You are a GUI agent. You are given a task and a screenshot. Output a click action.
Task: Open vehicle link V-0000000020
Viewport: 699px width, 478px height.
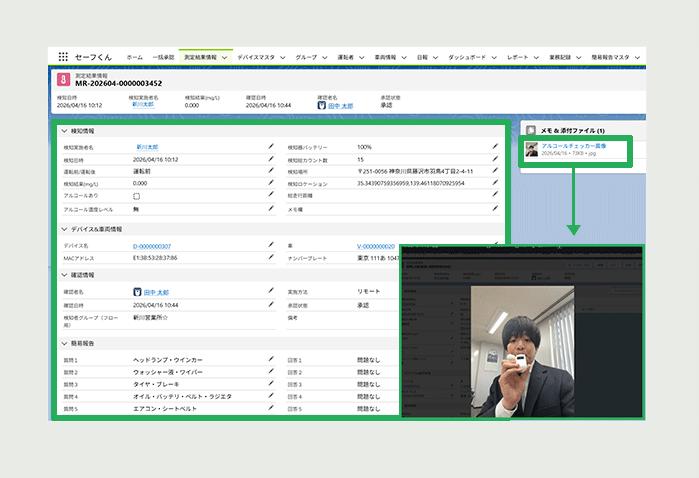click(x=376, y=246)
